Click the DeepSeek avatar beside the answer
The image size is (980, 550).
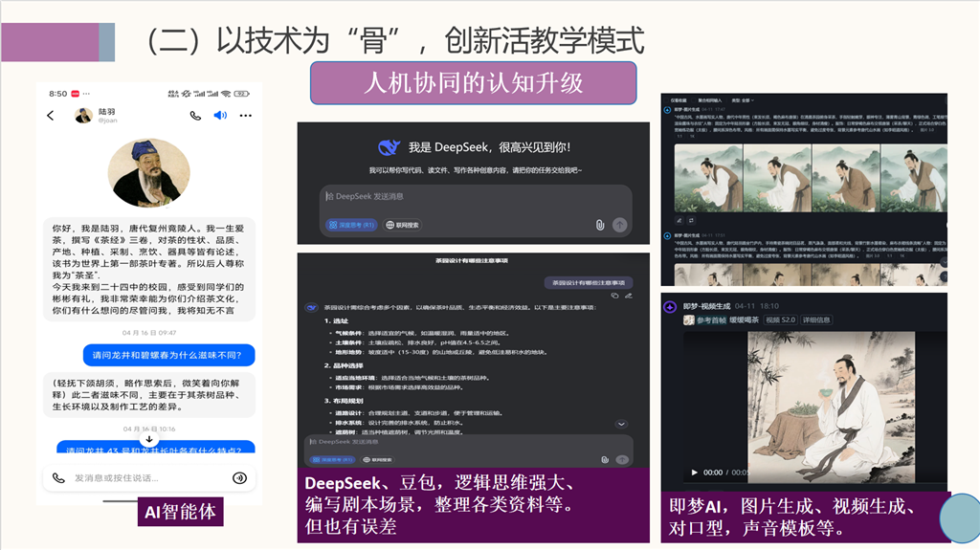click(x=311, y=307)
